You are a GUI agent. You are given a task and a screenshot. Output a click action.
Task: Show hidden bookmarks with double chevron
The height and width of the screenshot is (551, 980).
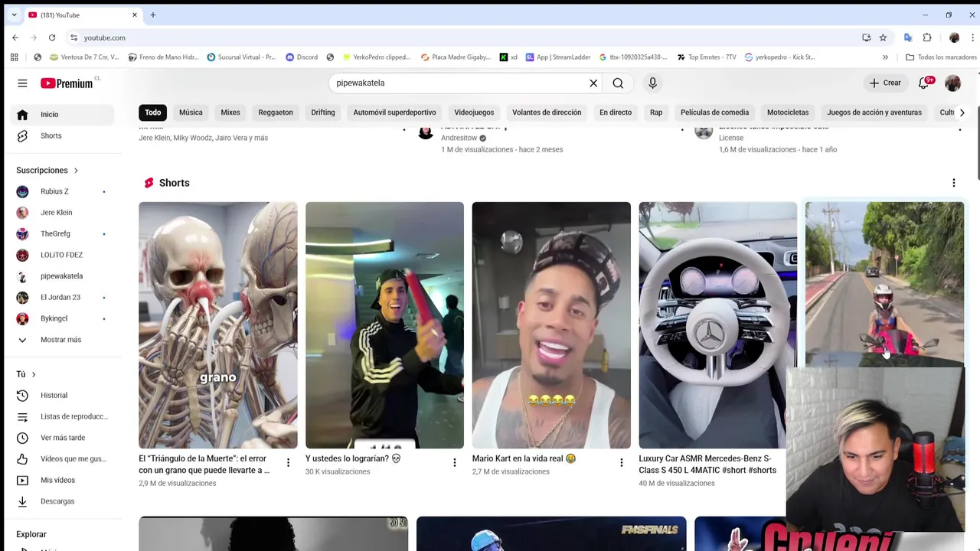(885, 57)
